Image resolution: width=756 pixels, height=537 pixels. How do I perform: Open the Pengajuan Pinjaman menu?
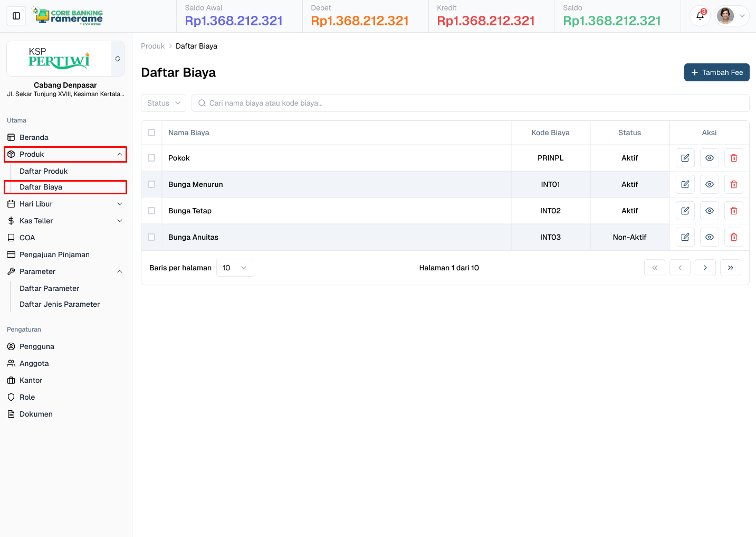tap(54, 255)
